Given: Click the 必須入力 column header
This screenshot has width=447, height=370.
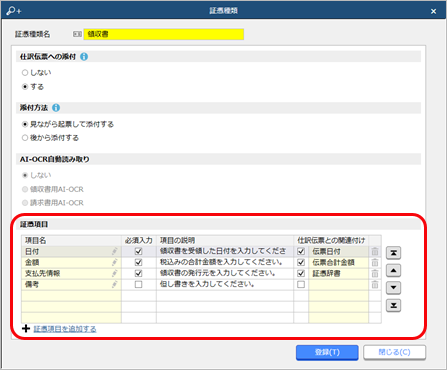Looking at the screenshot, I should (x=139, y=240).
